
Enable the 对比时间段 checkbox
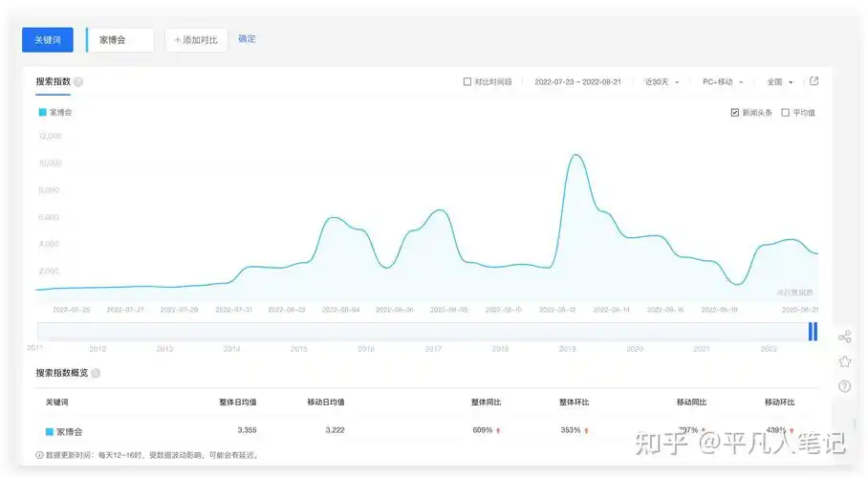[x=467, y=81]
